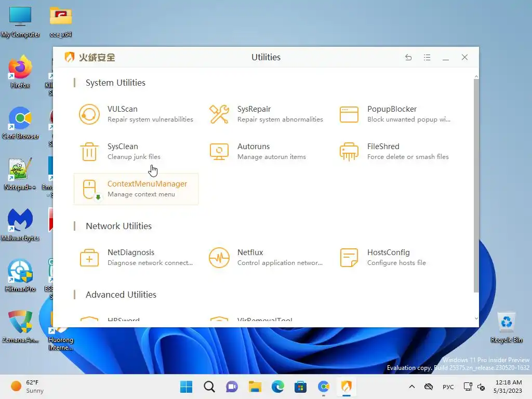Screen dimensions: 532x399
Task: Open SysClean trash can icon
Action: click(x=89, y=152)
